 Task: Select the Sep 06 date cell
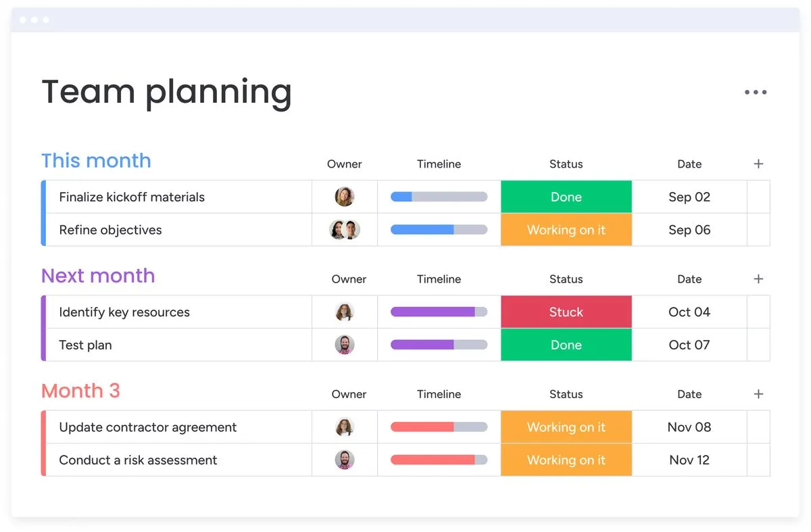point(689,230)
